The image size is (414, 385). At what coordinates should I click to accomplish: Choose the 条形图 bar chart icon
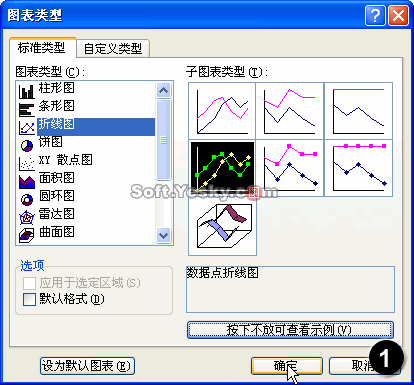(x=27, y=109)
